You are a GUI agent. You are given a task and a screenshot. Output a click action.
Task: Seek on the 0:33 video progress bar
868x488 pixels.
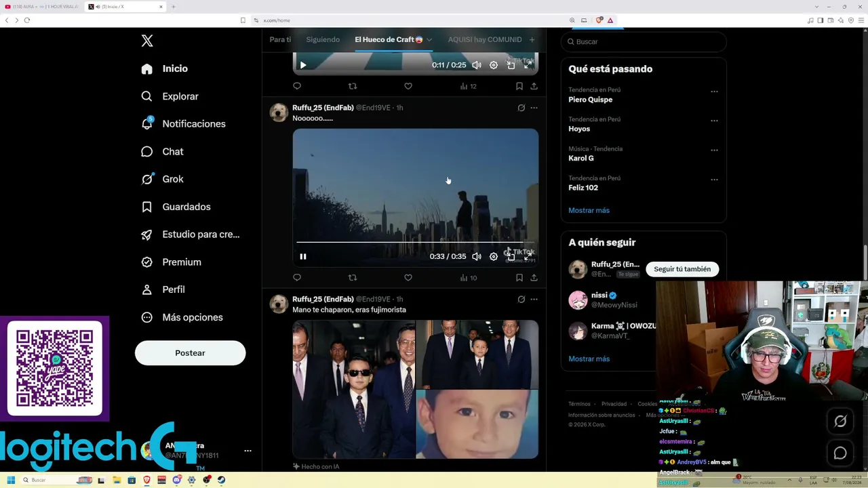(416, 242)
